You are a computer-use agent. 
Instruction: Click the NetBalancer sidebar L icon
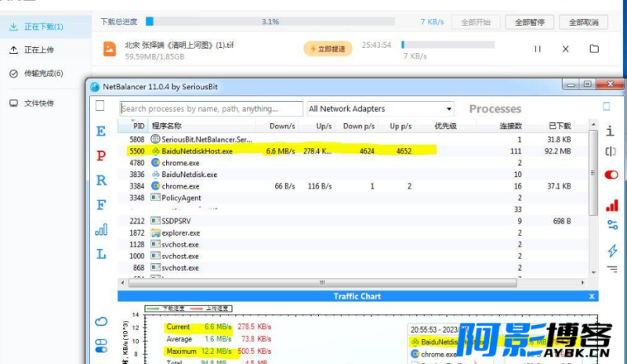pos(101,254)
